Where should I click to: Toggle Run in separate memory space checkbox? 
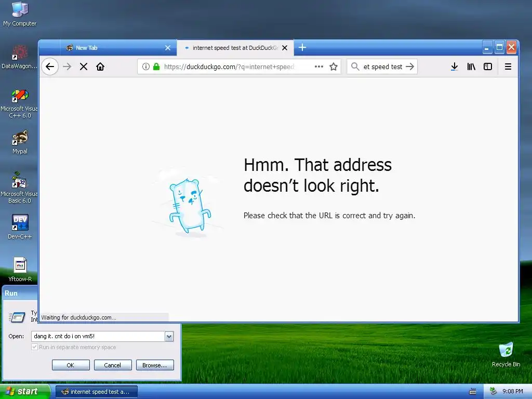(34, 347)
